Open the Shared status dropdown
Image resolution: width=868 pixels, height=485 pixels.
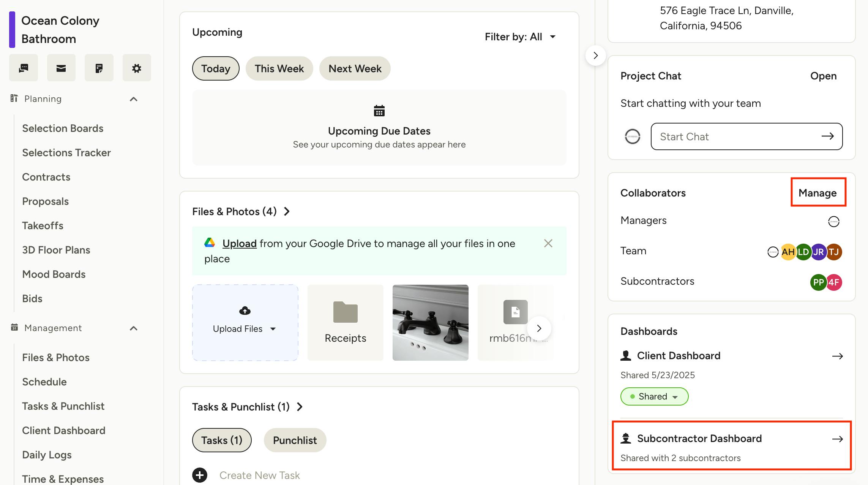(x=654, y=396)
